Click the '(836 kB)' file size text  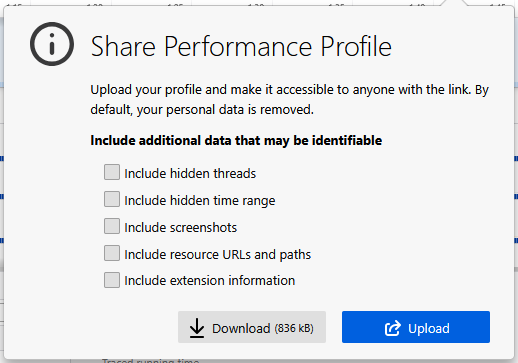[294, 328]
